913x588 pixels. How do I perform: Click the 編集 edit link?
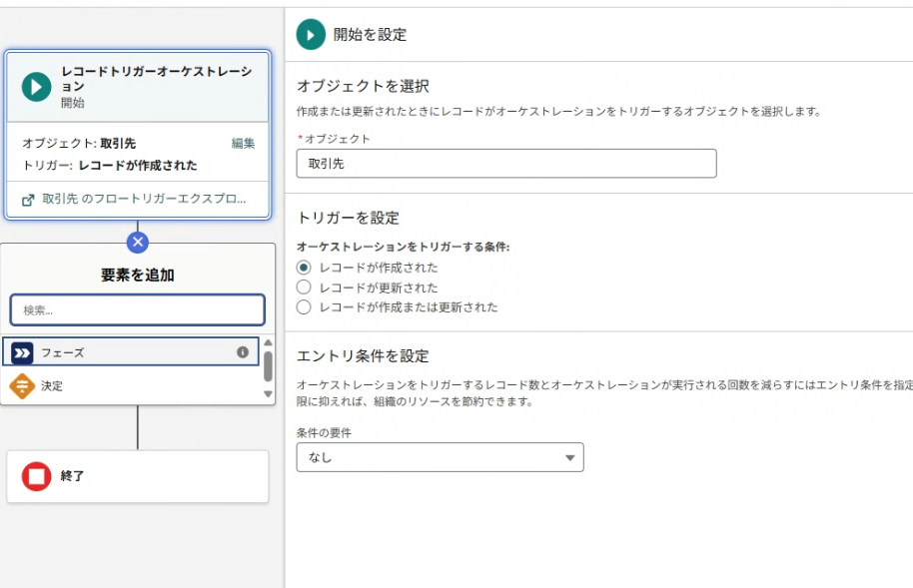pos(243,144)
